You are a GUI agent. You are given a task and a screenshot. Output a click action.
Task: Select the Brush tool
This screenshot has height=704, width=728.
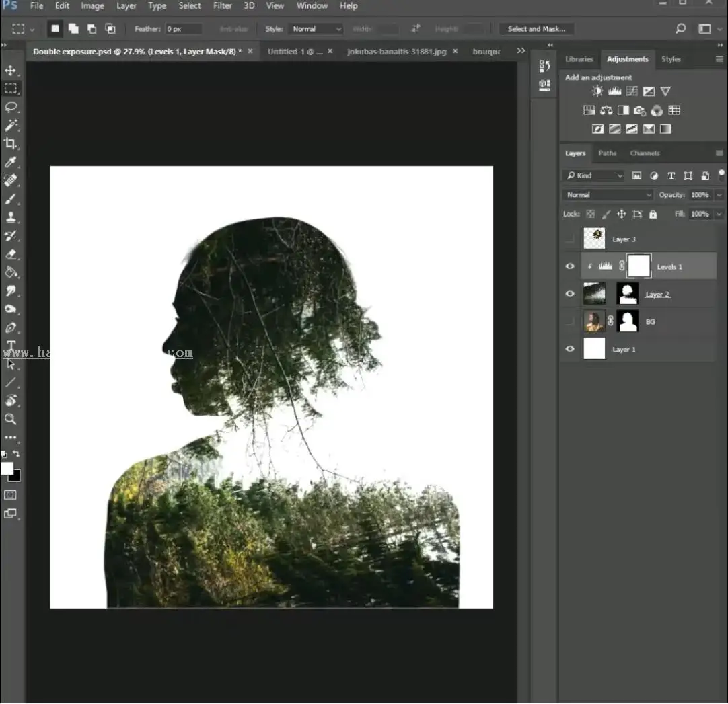(11, 199)
